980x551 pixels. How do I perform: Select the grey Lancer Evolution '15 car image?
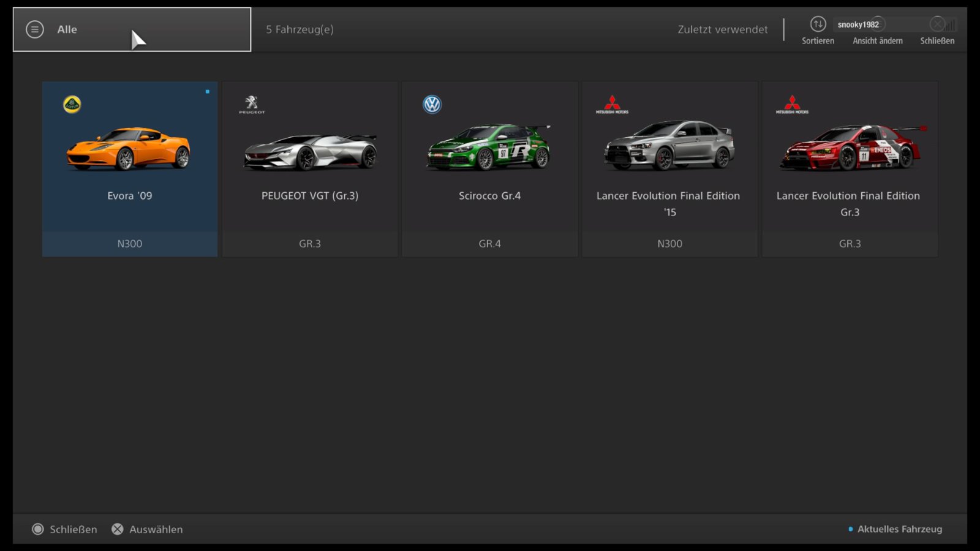click(x=669, y=145)
